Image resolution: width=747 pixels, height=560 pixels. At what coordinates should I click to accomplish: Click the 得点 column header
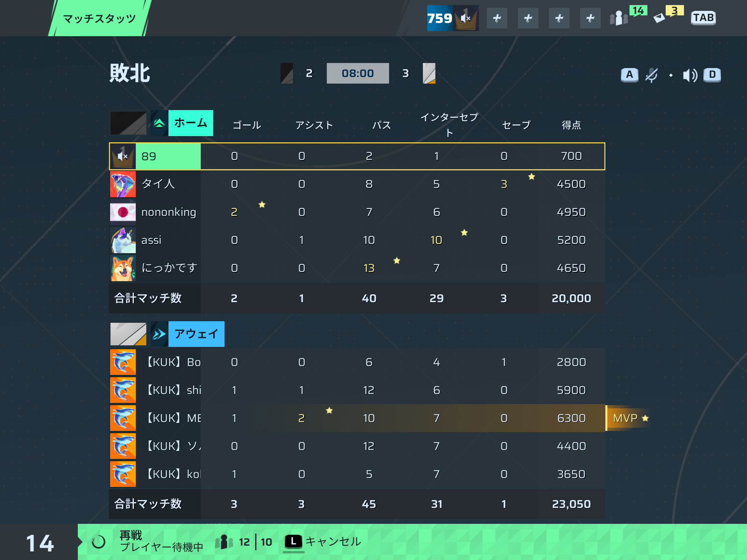click(x=571, y=125)
